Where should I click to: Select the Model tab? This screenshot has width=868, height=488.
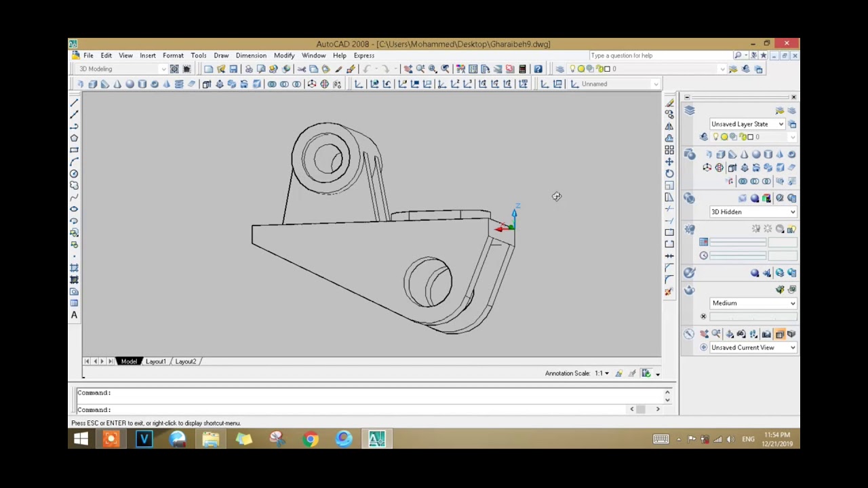[x=129, y=362]
